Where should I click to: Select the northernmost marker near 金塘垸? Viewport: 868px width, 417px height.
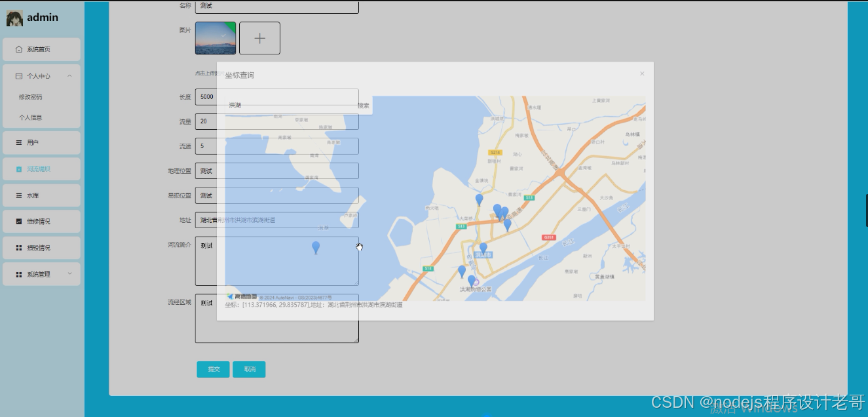point(479,200)
